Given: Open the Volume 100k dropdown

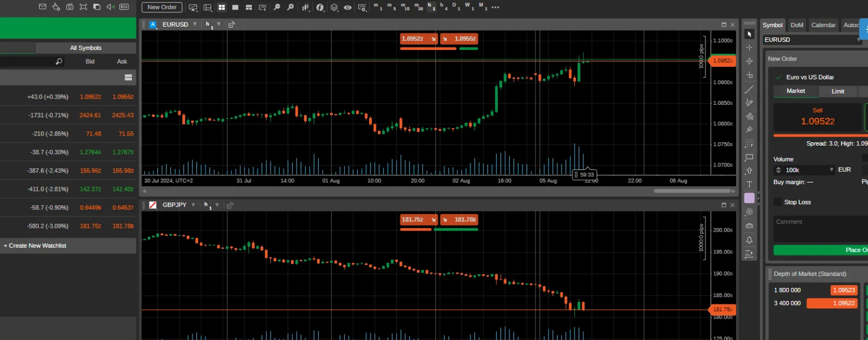Looking at the screenshot, I should (805, 169).
